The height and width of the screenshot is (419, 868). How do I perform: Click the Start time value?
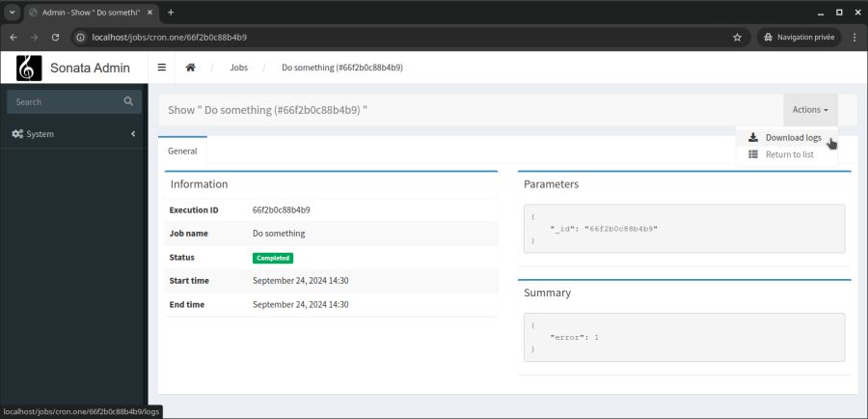point(301,280)
